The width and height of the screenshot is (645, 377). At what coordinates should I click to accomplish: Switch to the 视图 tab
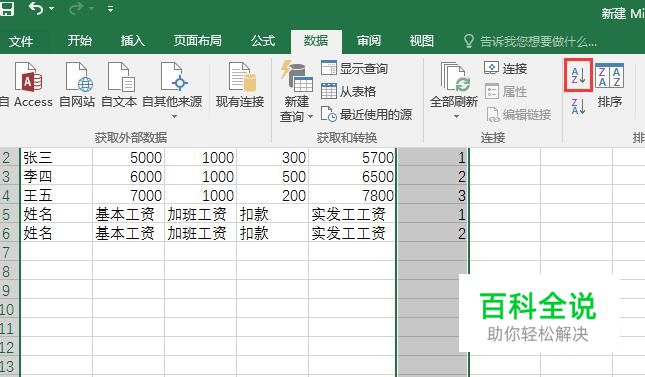[x=421, y=41]
